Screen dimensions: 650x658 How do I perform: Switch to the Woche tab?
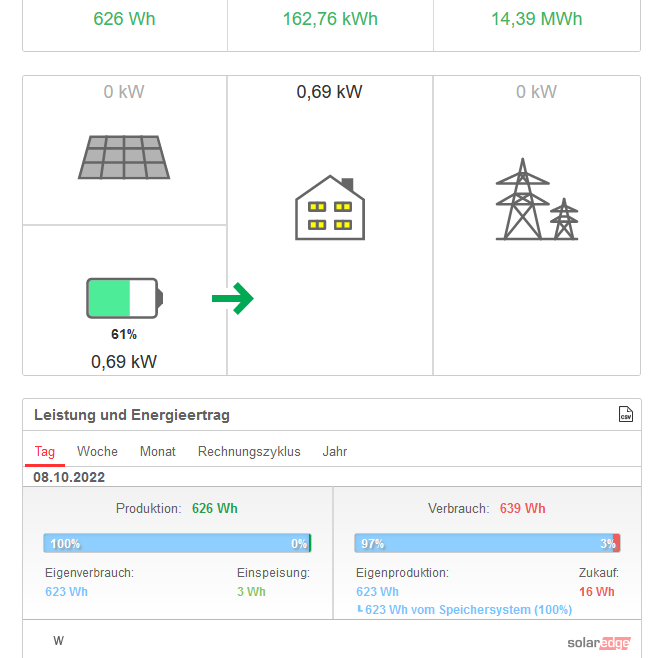(97, 451)
